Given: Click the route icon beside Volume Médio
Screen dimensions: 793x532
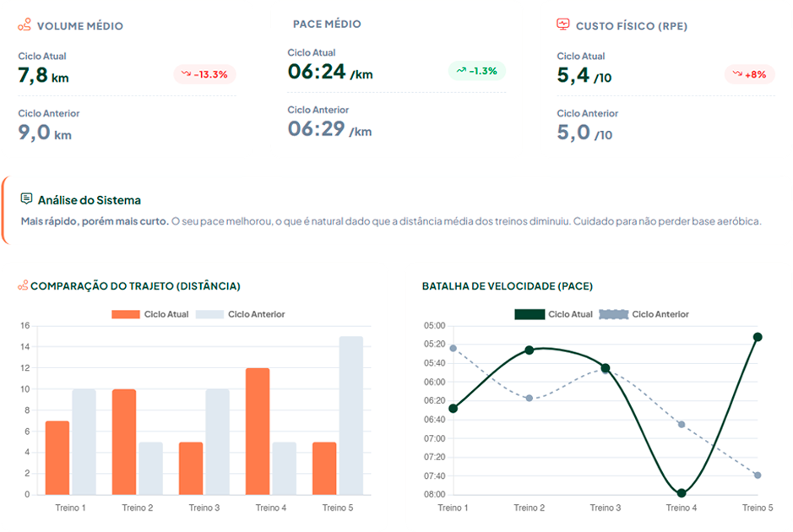Looking at the screenshot, I should coord(24,25).
